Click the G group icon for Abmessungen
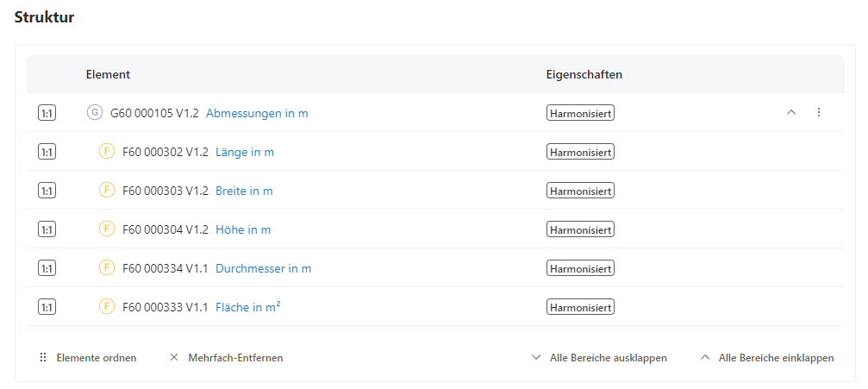The width and height of the screenshot is (868, 389). point(95,113)
